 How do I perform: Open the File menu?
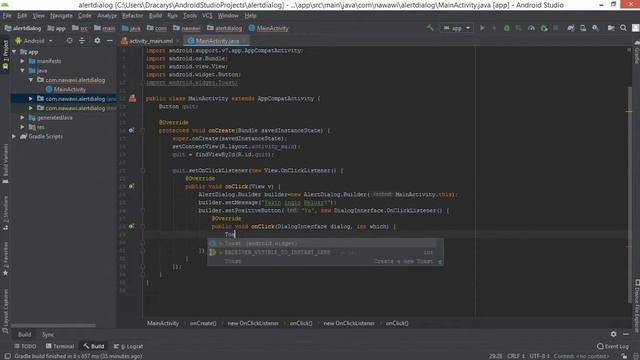(7, 16)
